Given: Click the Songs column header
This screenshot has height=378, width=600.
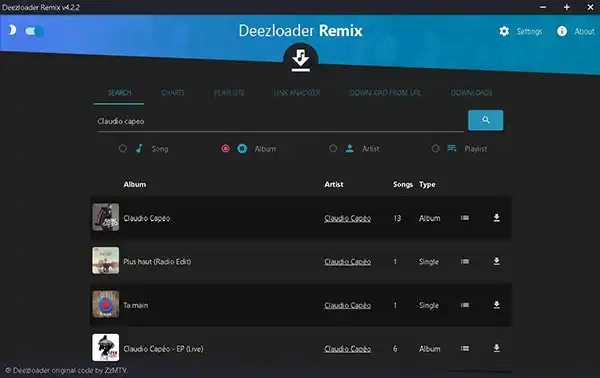Looking at the screenshot, I should pyautogui.click(x=403, y=184).
